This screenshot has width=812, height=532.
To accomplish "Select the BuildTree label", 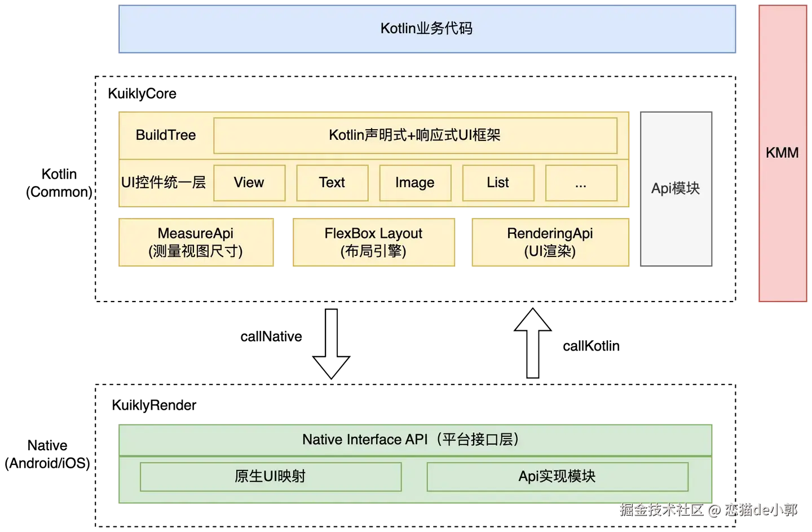I will [166, 135].
